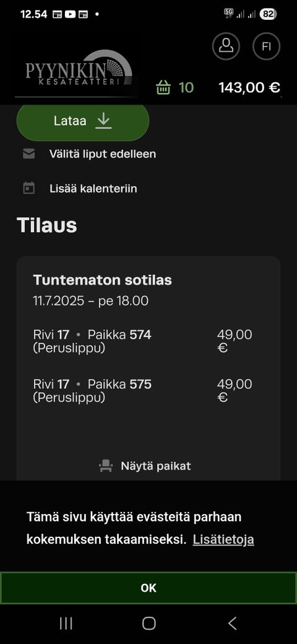Show seats via Näytä paikat
The width and height of the screenshot is (297, 644).
(156, 466)
